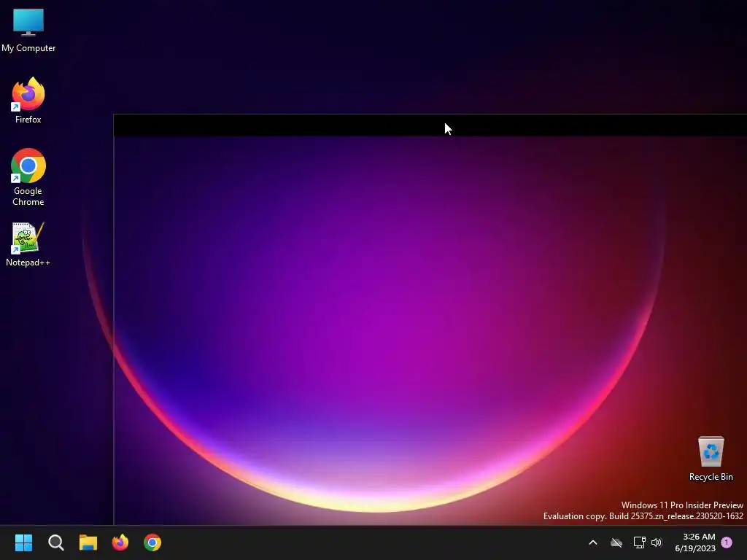Viewport: 747px width, 560px height.
Task: Open the notification bell badge
Action: [x=727, y=542]
